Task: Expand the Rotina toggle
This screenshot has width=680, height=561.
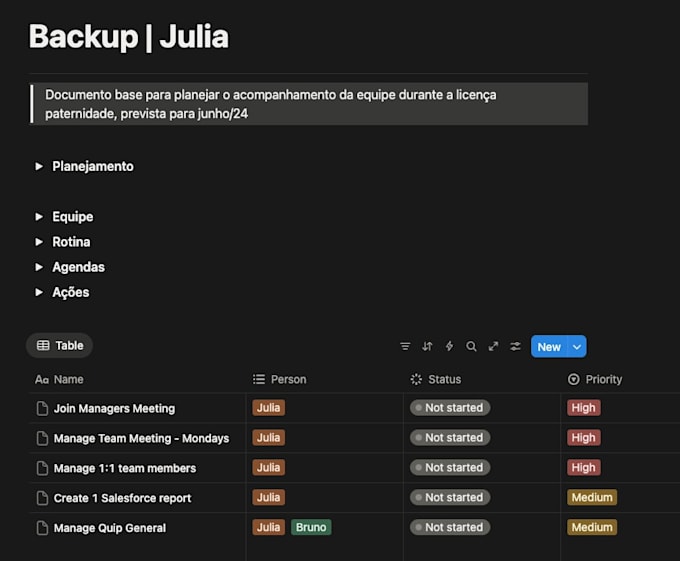Action: [39, 241]
